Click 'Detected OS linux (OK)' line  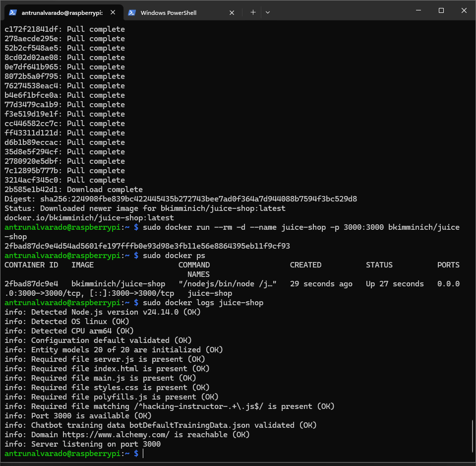click(x=67, y=322)
